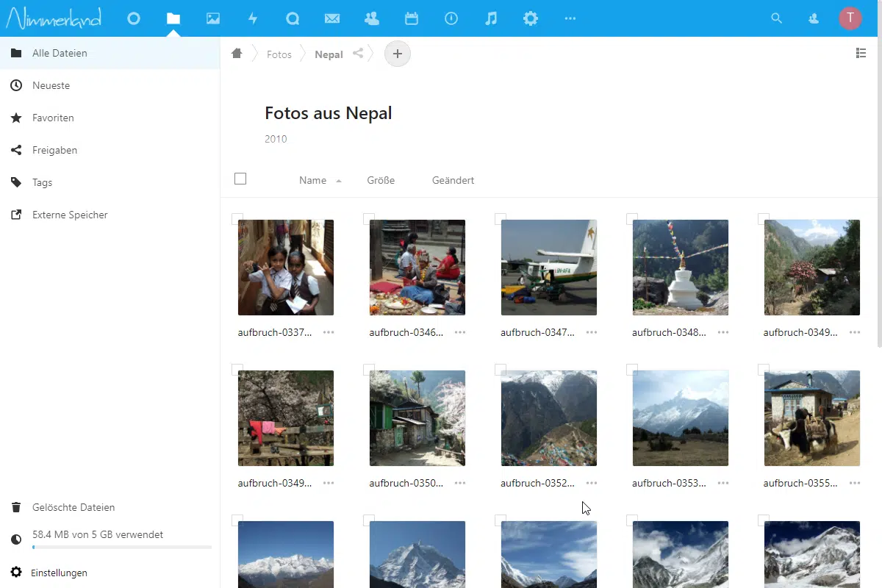882x588 pixels.
Task: Open the schoolchildren thumbnail aufbruch-0337
Action: click(x=286, y=268)
